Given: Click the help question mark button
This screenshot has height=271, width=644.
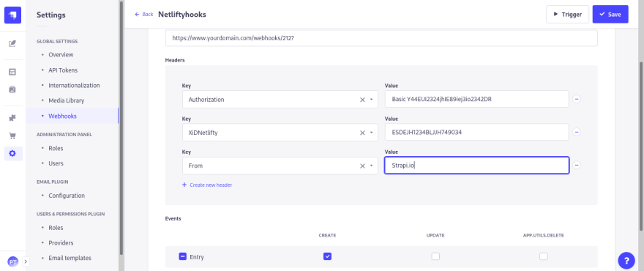Looking at the screenshot, I should (x=626, y=260).
